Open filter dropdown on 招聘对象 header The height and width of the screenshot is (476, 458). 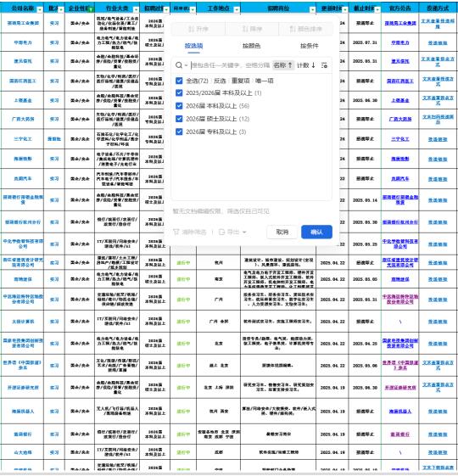pyautogui.click(x=166, y=9)
